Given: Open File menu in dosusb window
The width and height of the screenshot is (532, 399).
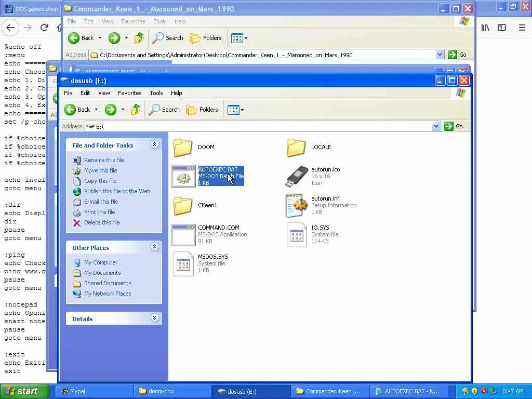Looking at the screenshot, I should point(68,93).
